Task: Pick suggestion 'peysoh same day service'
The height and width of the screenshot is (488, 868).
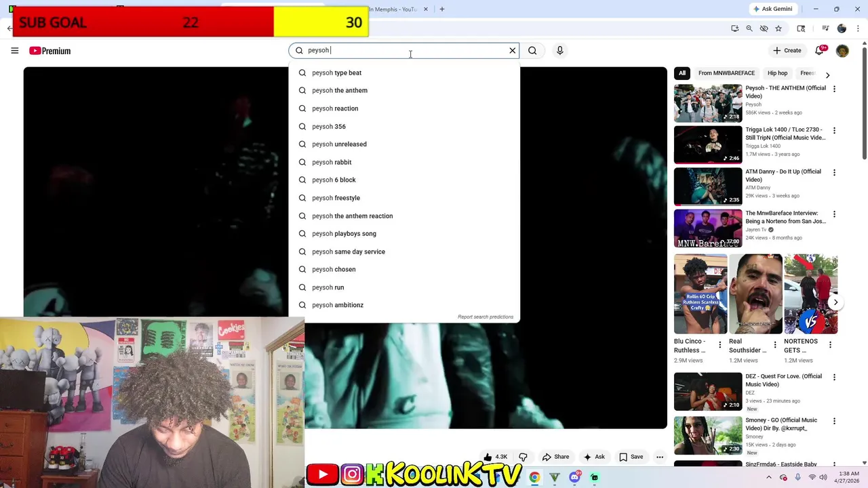Action: [x=404, y=251]
